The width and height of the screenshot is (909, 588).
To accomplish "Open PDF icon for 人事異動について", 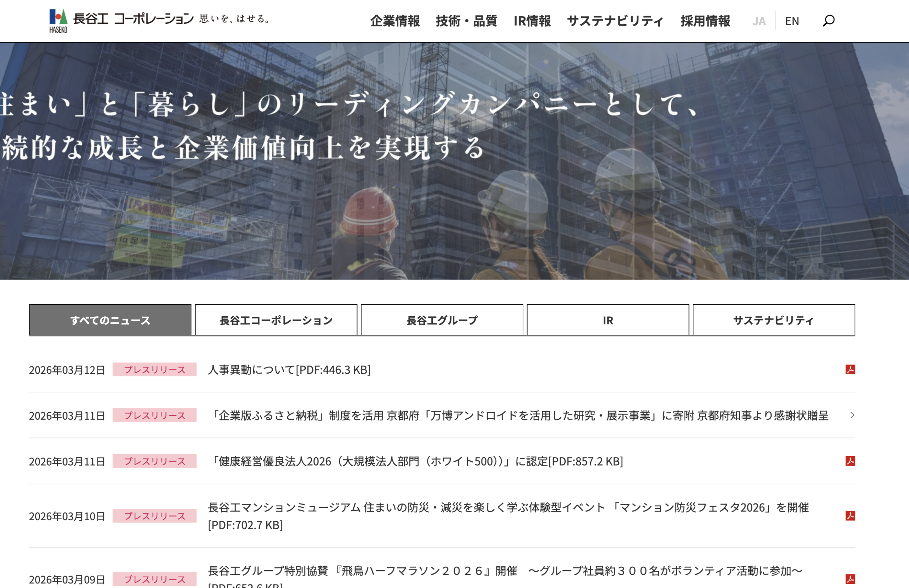I will 850,369.
